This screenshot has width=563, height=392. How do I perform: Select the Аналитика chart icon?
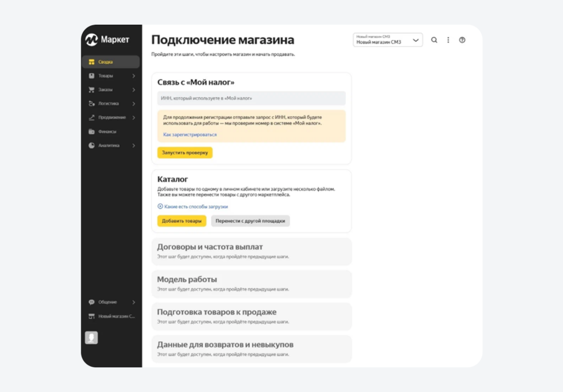coord(91,145)
